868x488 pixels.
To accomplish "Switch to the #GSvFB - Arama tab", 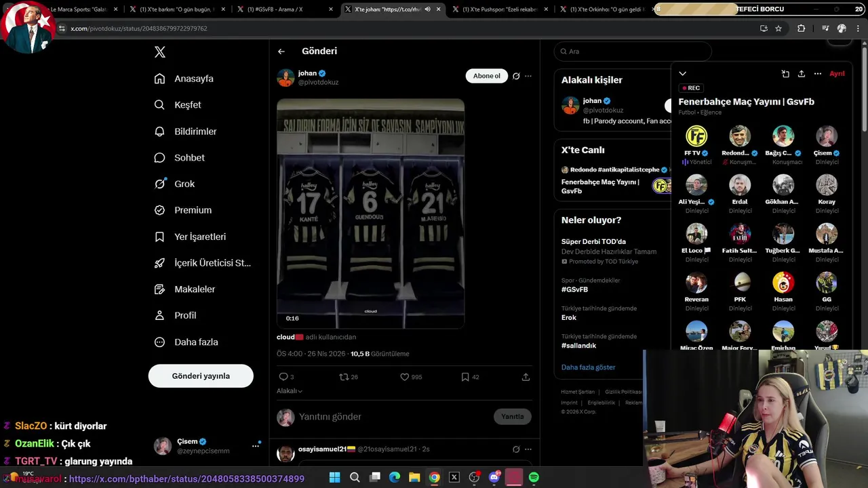I will tap(278, 9).
